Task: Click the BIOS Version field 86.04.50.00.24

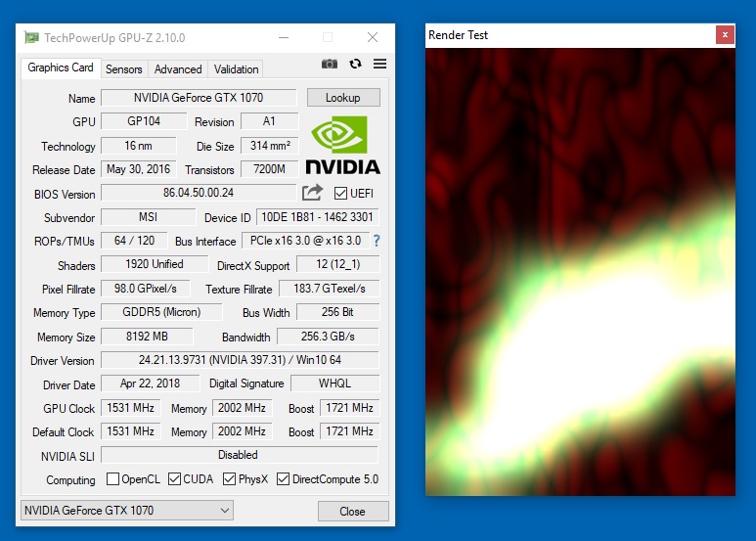Action: [199, 193]
